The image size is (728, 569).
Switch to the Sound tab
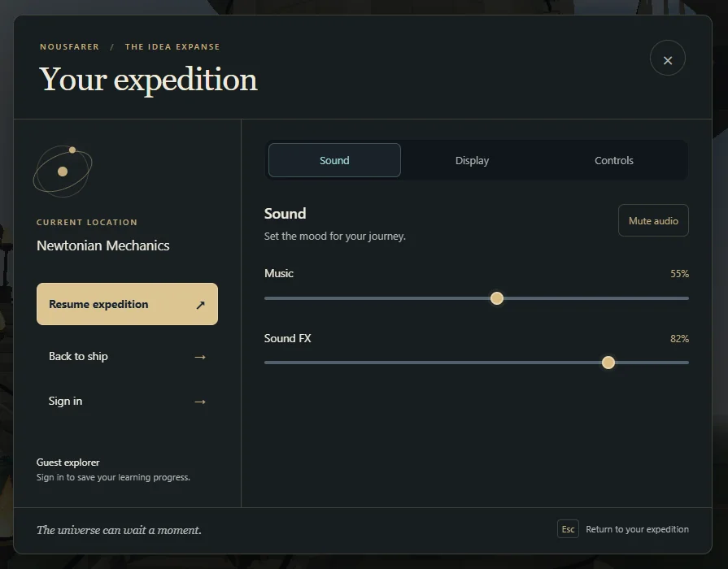point(334,160)
